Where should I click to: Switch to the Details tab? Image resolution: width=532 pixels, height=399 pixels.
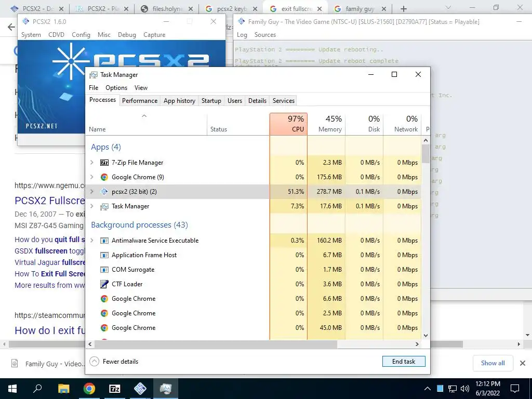click(257, 101)
